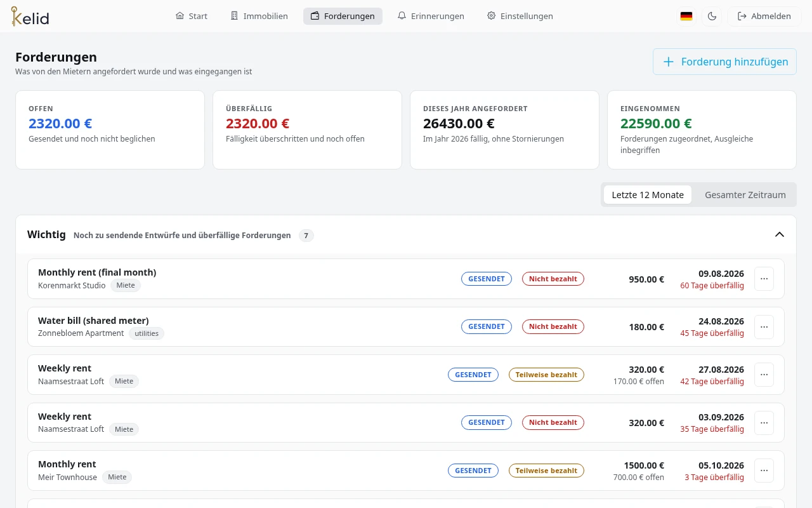The height and width of the screenshot is (508, 812).
Task: Click the utilities tag on Zonnebloem Apartment
Action: pos(147,333)
